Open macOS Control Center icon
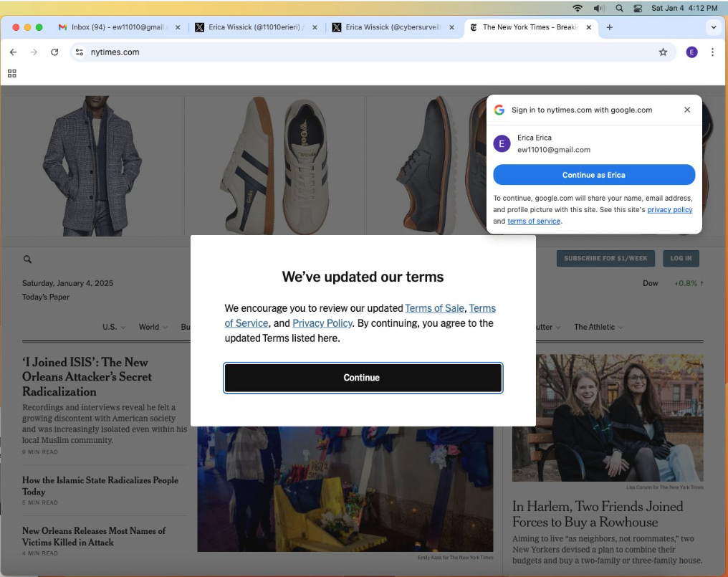This screenshot has height=577, width=728. tap(638, 8)
